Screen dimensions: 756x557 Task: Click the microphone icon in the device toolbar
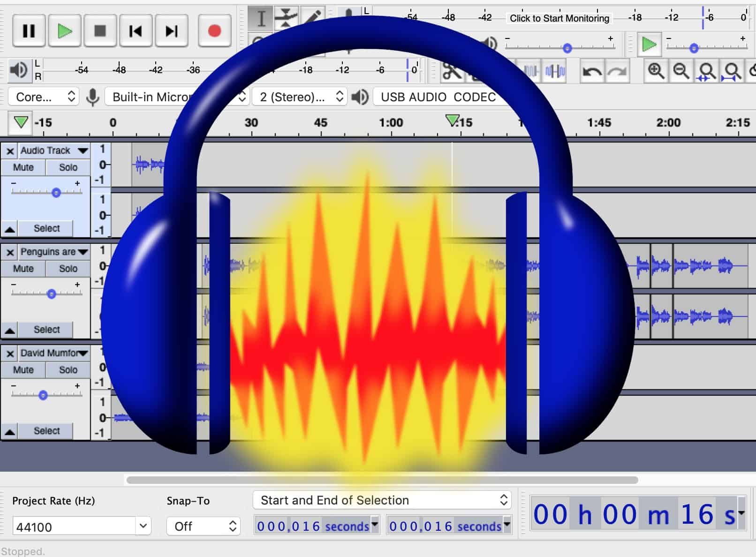tap(93, 97)
